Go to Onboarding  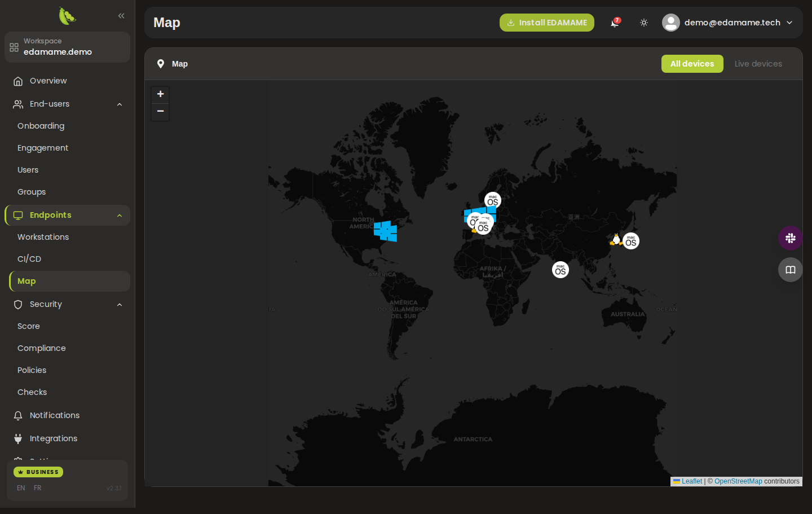(x=41, y=126)
